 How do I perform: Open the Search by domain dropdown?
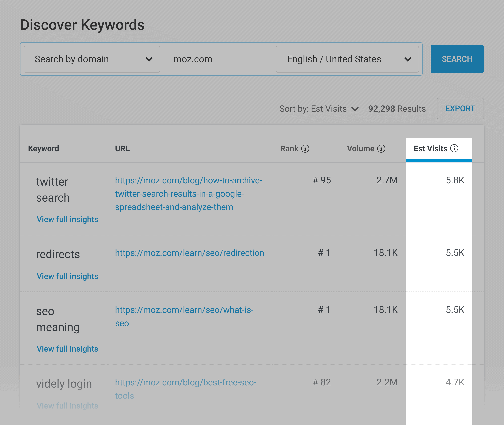click(x=92, y=59)
